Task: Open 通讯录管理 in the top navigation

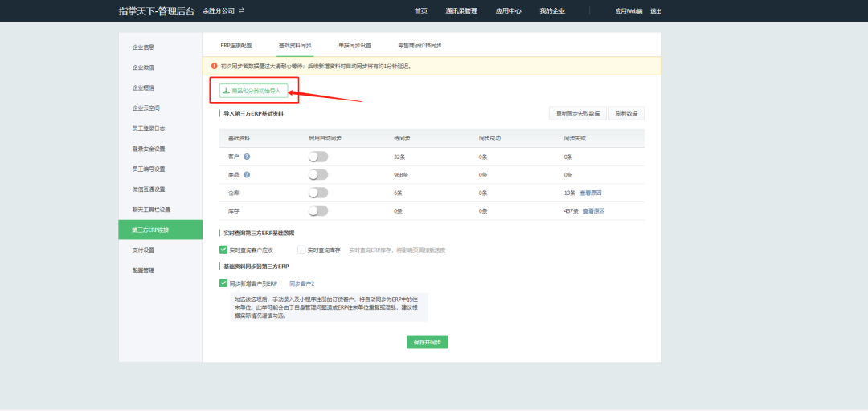Action: [x=461, y=11]
